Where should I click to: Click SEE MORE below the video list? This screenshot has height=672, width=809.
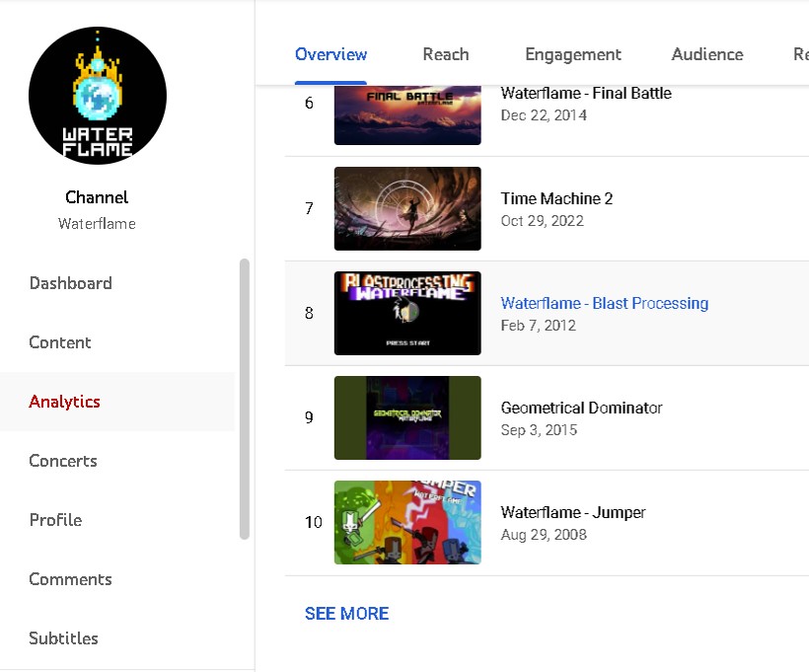346,613
